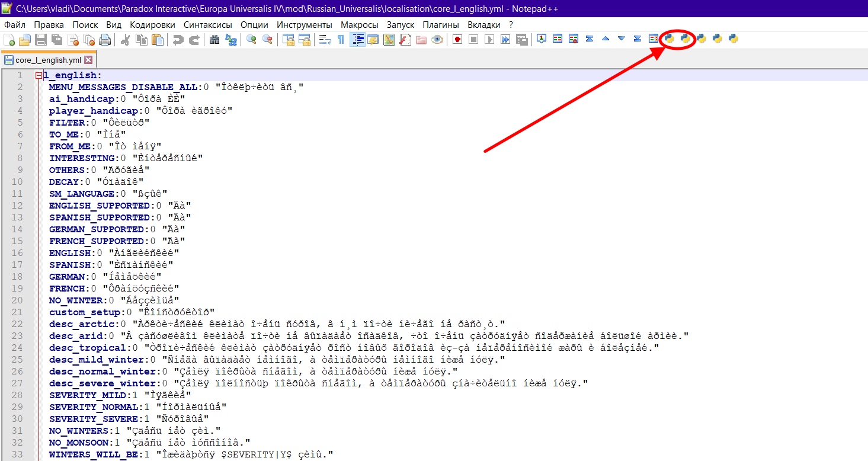Cut selection using the scissors icon
The width and height of the screenshot is (868, 461).
(126, 40)
